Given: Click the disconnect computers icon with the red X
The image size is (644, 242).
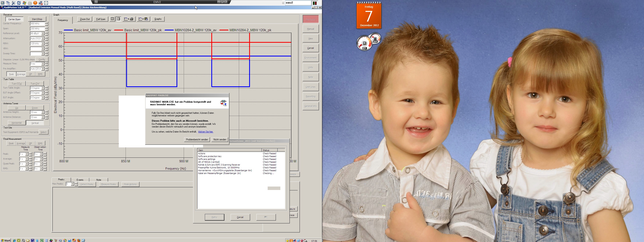Looking at the screenshot, I should click(41, 3).
